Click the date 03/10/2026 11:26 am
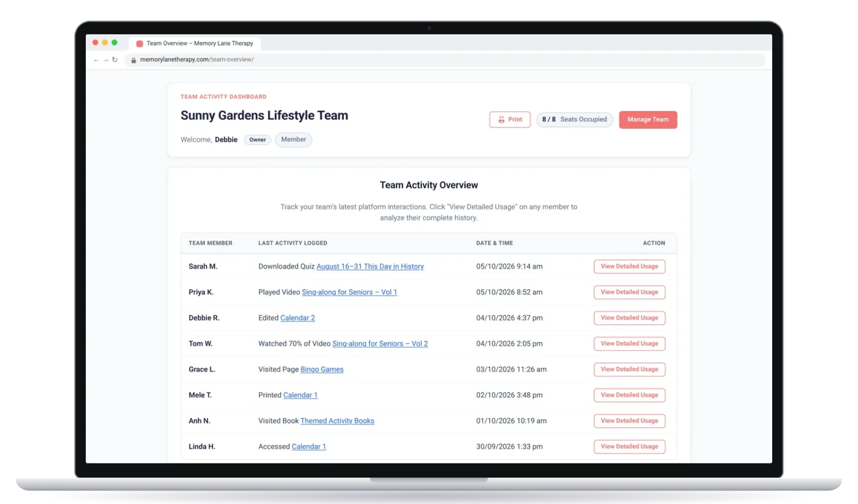858x504 pixels. pos(511,370)
